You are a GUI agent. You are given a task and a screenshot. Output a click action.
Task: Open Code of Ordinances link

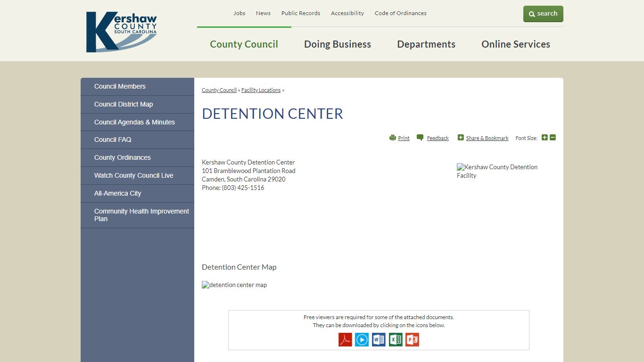(401, 13)
